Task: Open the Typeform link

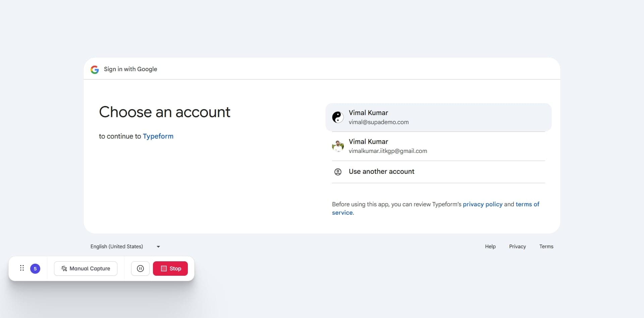Action: pyautogui.click(x=158, y=136)
